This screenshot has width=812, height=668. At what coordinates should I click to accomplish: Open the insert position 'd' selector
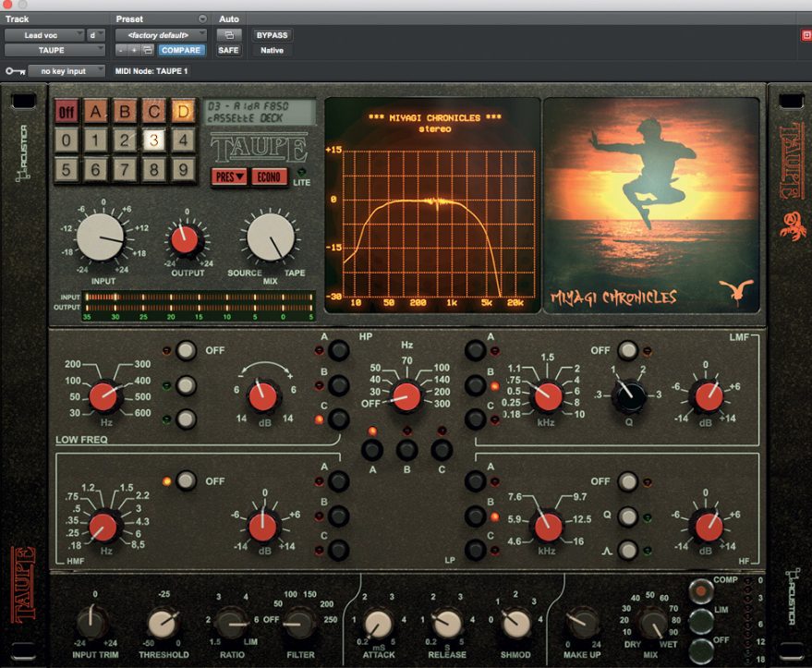pyautogui.click(x=96, y=35)
